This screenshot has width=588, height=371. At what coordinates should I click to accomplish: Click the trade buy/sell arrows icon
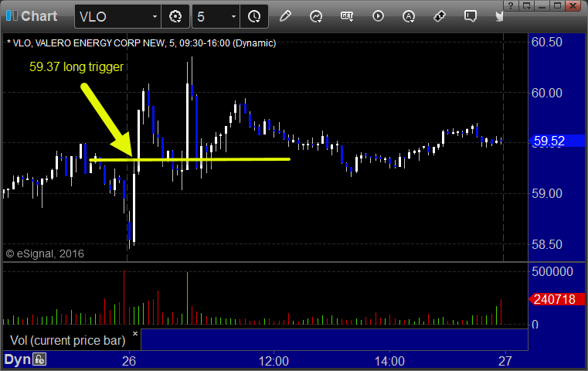pyautogui.click(x=440, y=16)
